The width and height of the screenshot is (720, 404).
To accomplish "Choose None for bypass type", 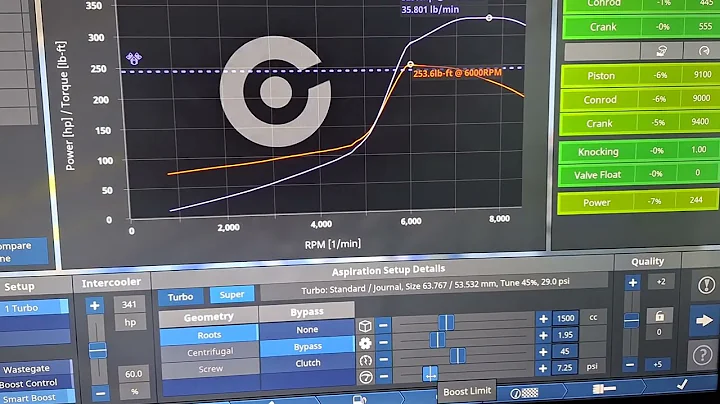I will tap(307, 330).
